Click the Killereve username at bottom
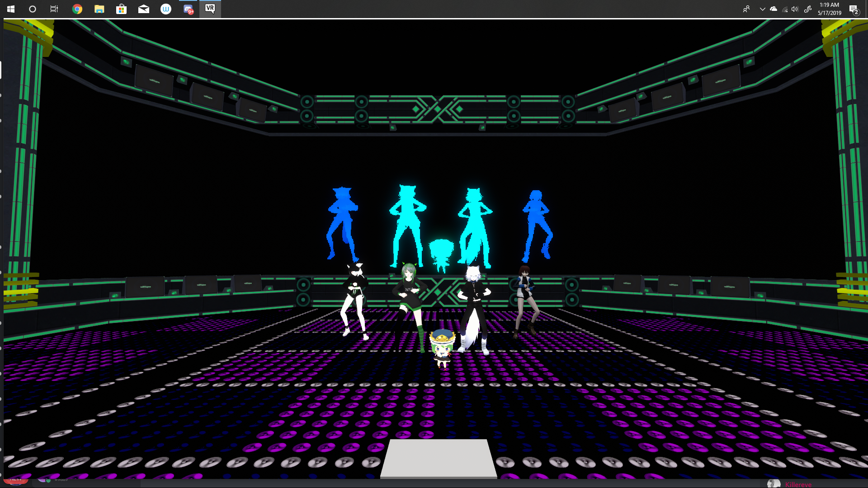 (798, 484)
